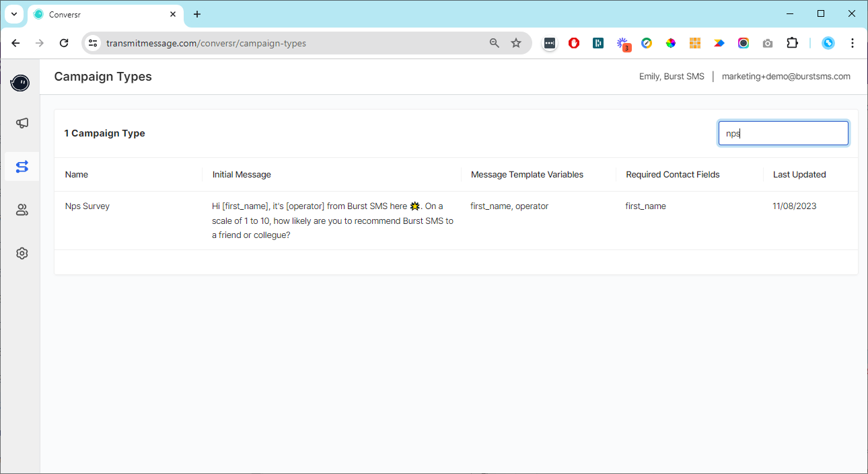Click the address bar URL
868x474 pixels.
[x=206, y=43]
